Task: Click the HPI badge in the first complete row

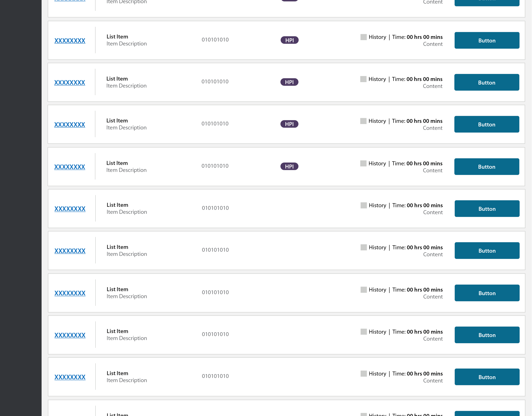Action: [x=289, y=40]
